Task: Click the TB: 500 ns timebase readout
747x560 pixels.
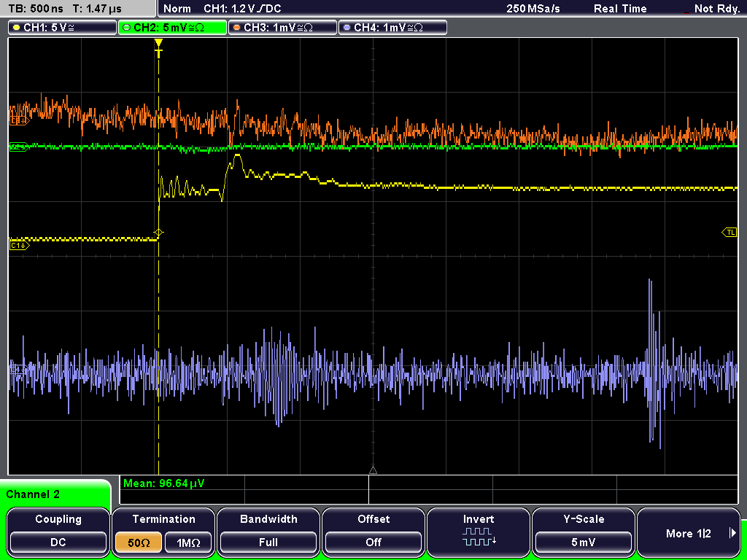Action: click(36, 9)
